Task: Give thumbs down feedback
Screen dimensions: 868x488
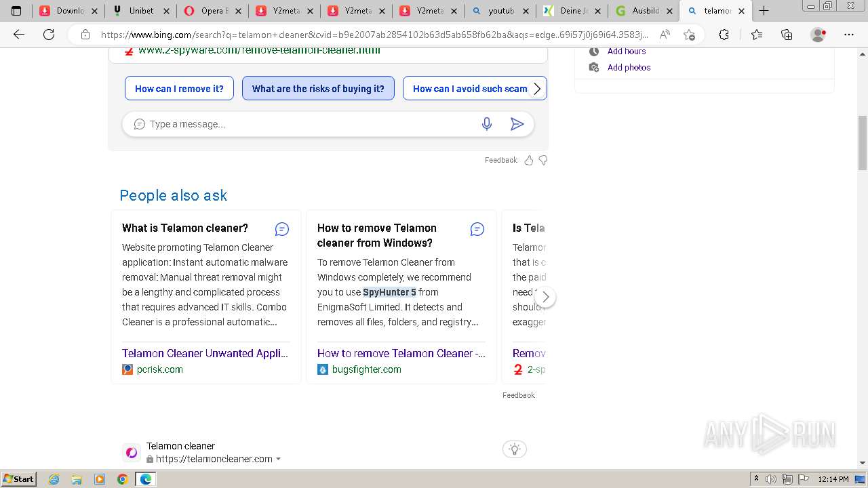Action: [542, 160]
